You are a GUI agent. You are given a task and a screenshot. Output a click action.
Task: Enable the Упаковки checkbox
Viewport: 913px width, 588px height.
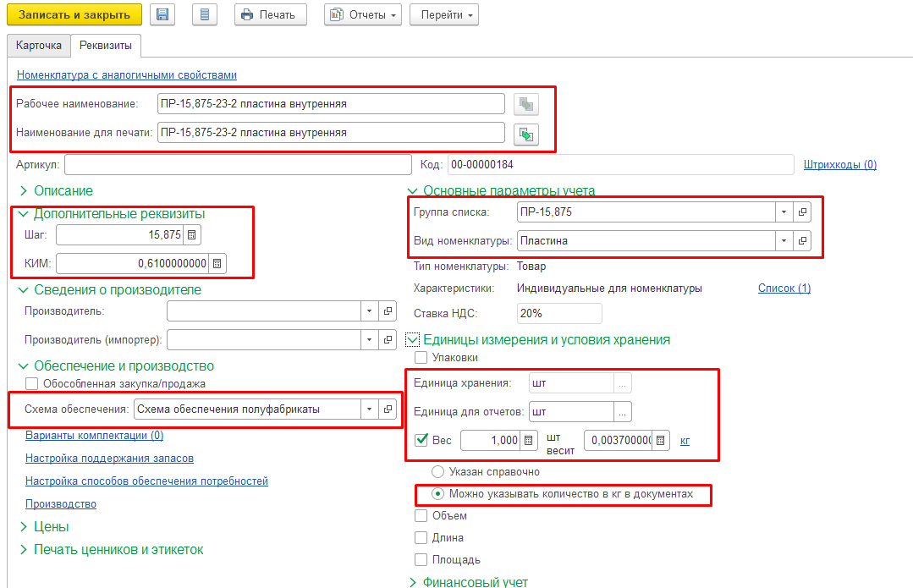tap(421, 358)
